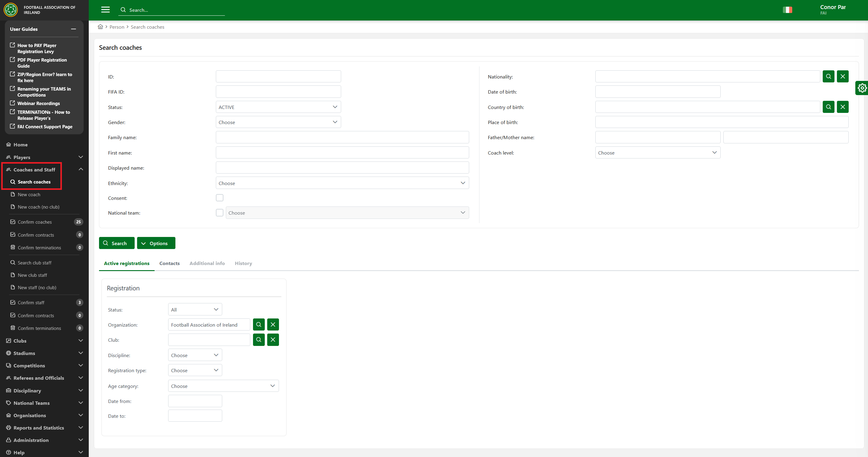Clear Country of birth with X icon
This screenshot has height=457, width=868.
(x=842, y=107)
